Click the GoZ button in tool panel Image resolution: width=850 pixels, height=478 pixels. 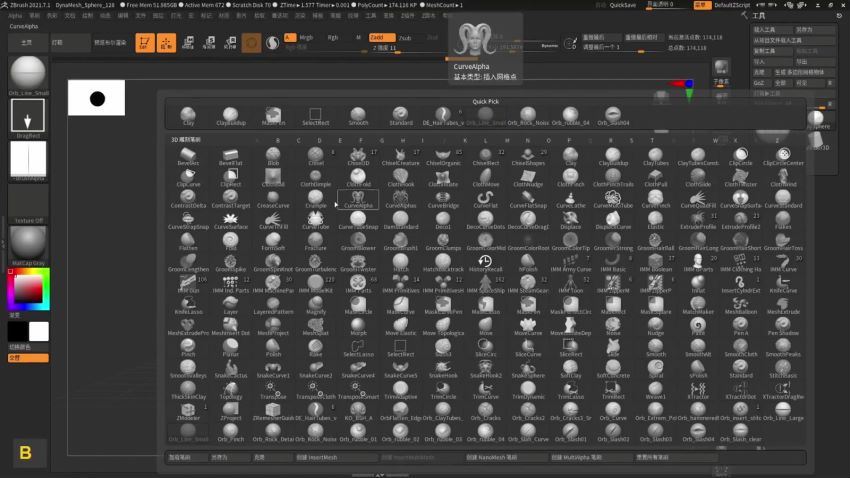pyautogui.click(x=759, y=83)
